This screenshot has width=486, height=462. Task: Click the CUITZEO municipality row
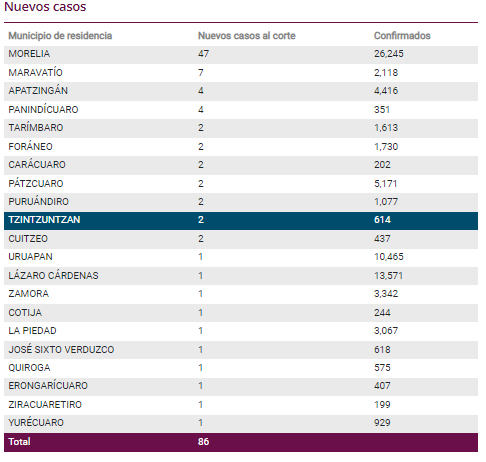241,239
